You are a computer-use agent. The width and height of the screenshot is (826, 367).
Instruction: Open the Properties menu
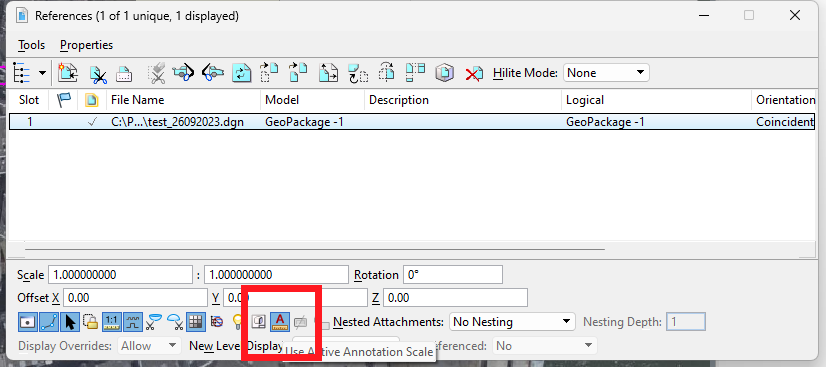tap(86, 45)
